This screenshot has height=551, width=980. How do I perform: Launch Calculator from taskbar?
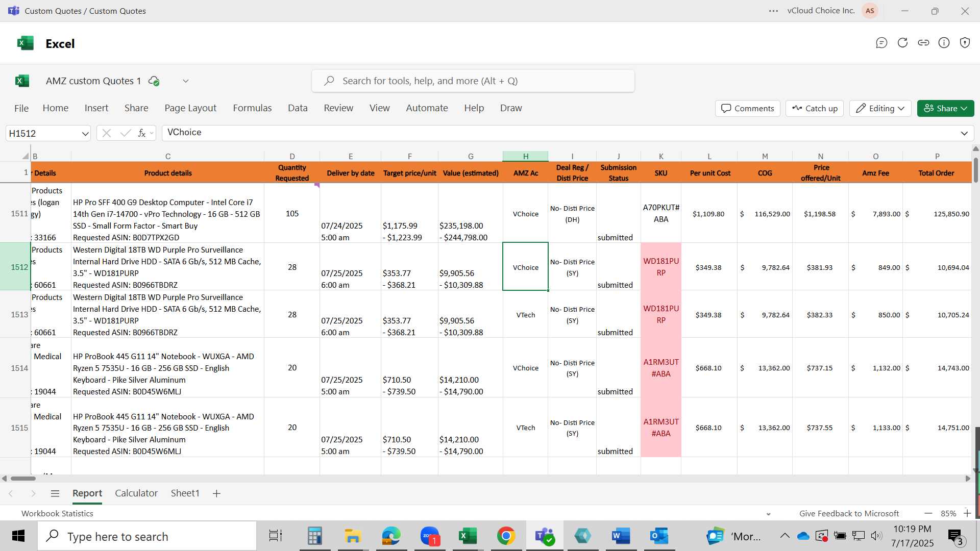(x=314, y=536)
